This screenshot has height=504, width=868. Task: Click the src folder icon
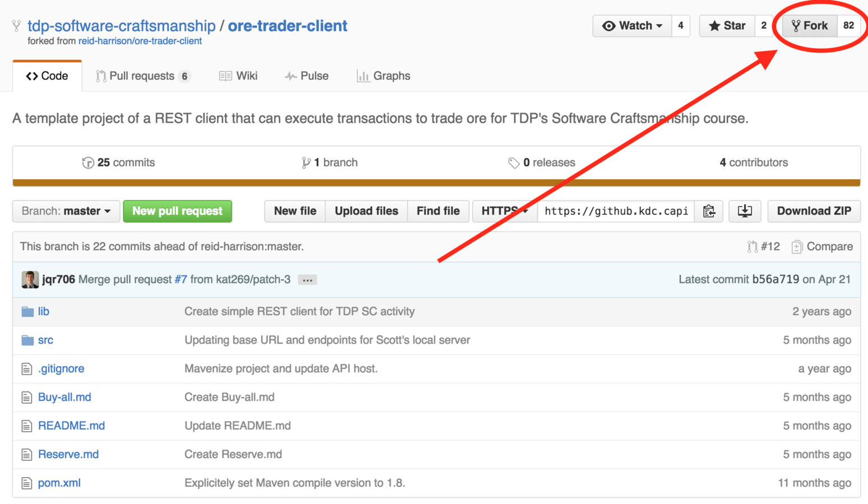tap(27, 340)
